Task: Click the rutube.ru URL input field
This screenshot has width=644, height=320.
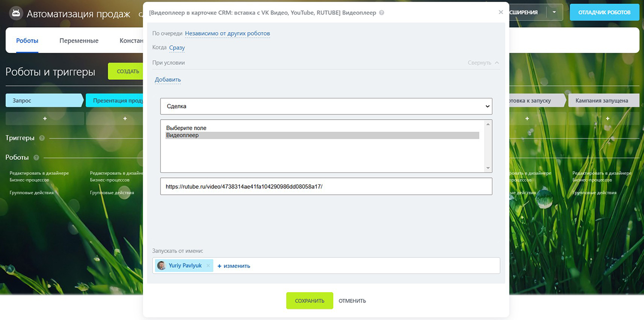Action: coord(326,186)
